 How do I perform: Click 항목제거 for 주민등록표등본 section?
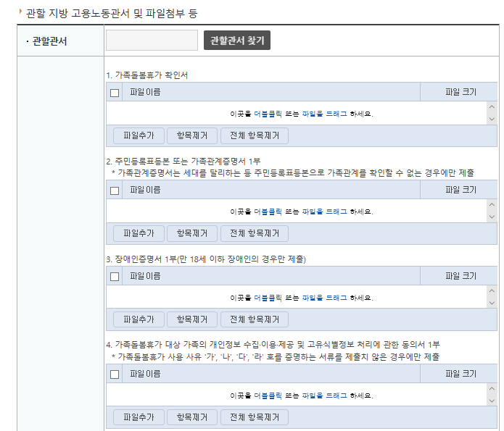tap(192, 233)
